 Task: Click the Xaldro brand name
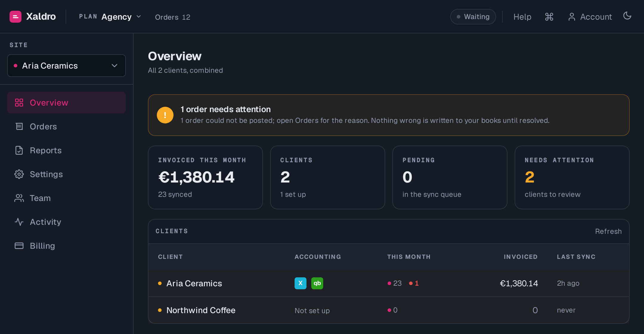click(41, 16)
